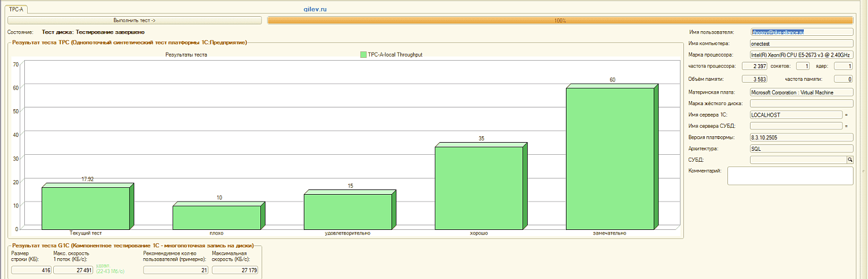
Task: Click inside the Комментарий text box
Action: coord(790,176)
